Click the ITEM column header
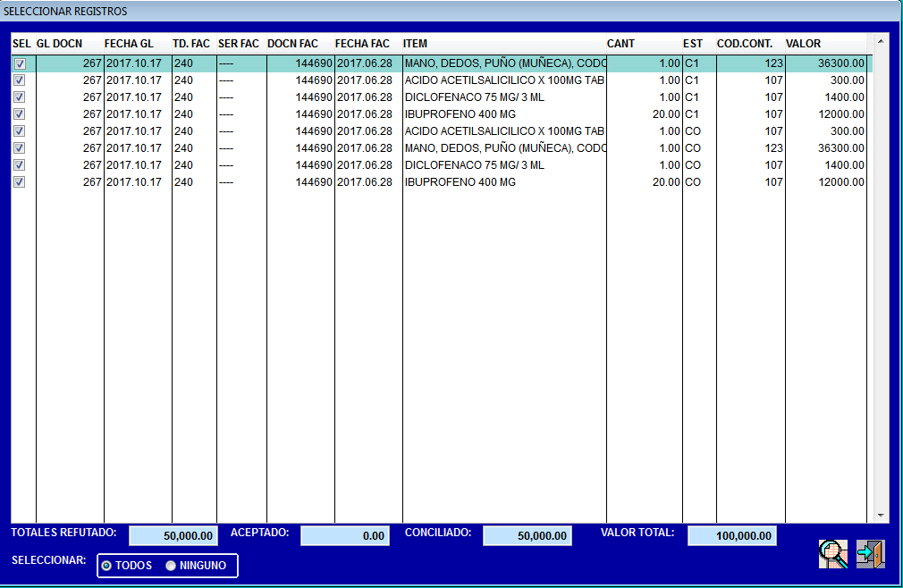This screenshot has width=903, height=588. (504, 44)
